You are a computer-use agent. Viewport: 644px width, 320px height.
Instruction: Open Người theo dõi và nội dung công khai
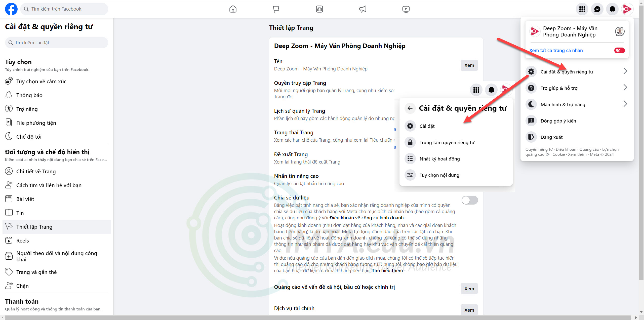click(x=57, y=256)
